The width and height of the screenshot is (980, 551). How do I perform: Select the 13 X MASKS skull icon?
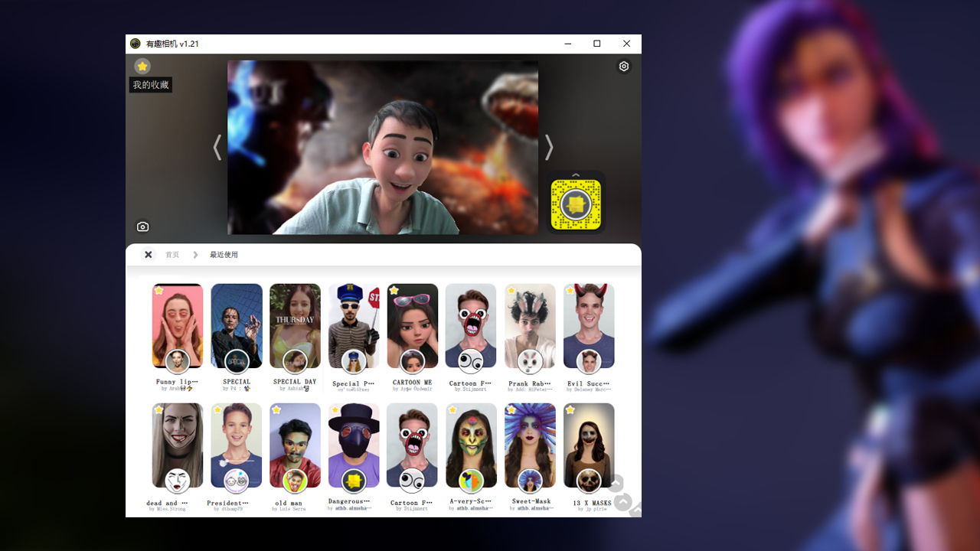(588, 481)
